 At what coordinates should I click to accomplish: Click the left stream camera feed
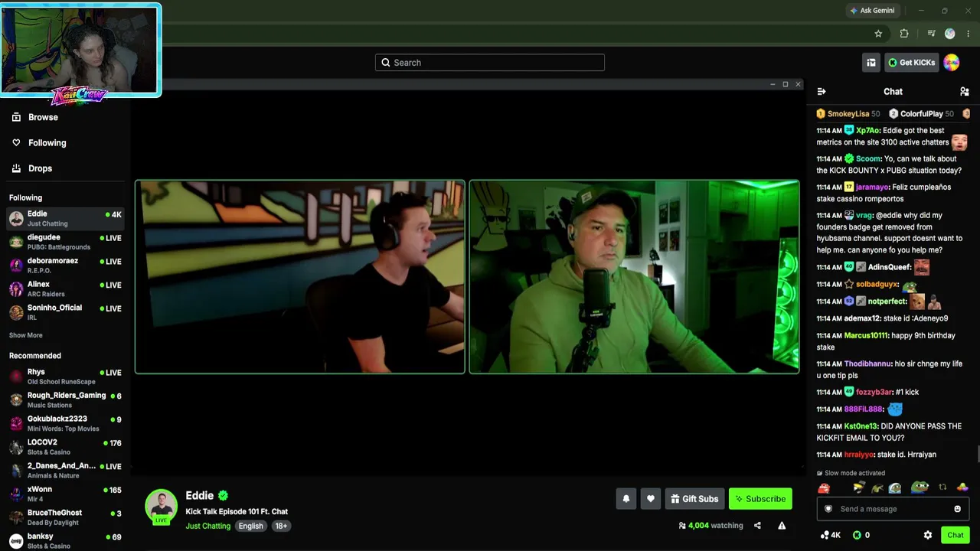300,277
